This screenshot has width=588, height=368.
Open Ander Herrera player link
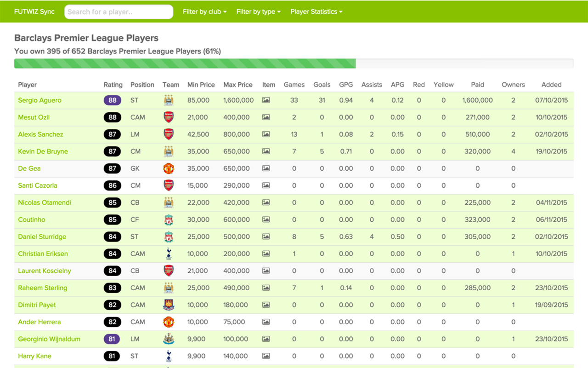(40, 322)
